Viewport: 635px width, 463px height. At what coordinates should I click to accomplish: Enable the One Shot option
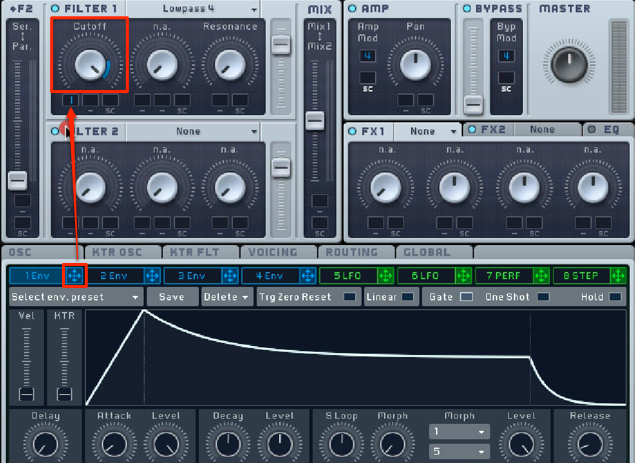(x=543, y=297)
